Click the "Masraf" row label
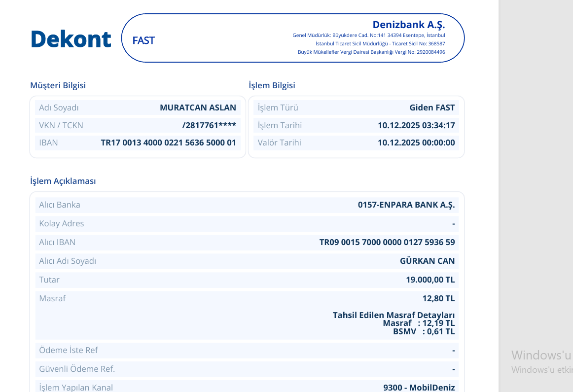 52,298
